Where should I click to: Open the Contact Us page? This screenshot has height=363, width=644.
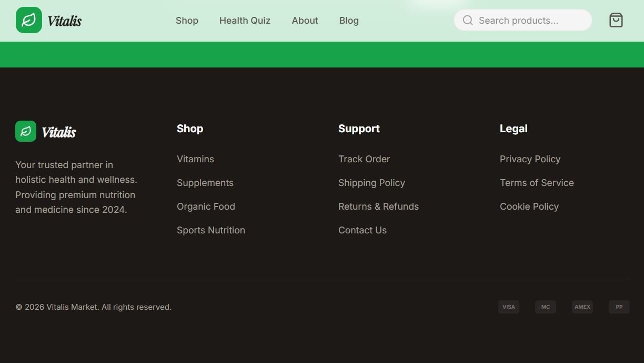click(362, 230)
